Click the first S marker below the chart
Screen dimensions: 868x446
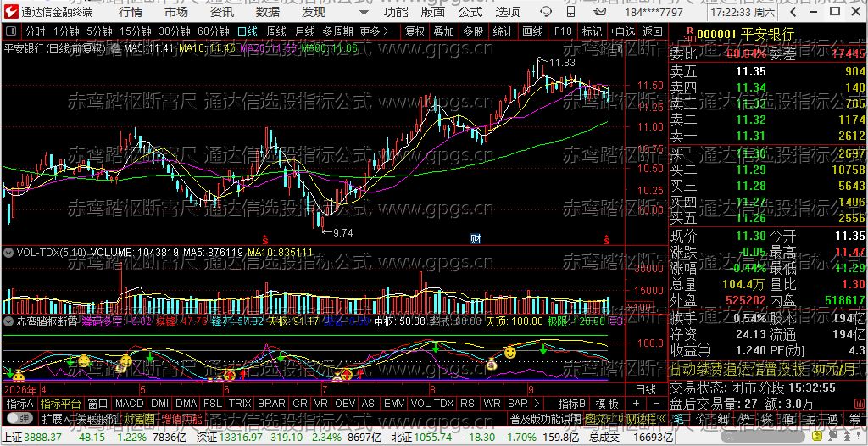pyautogui.click(x=265, y=239)
